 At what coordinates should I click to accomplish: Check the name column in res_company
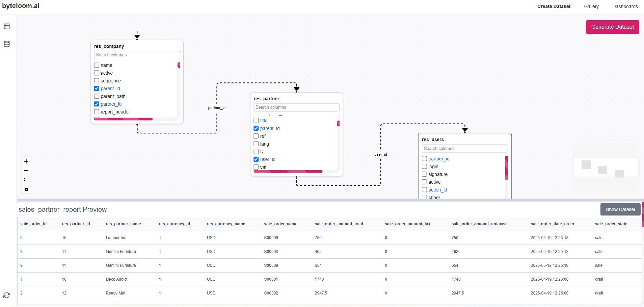point(97,65)
